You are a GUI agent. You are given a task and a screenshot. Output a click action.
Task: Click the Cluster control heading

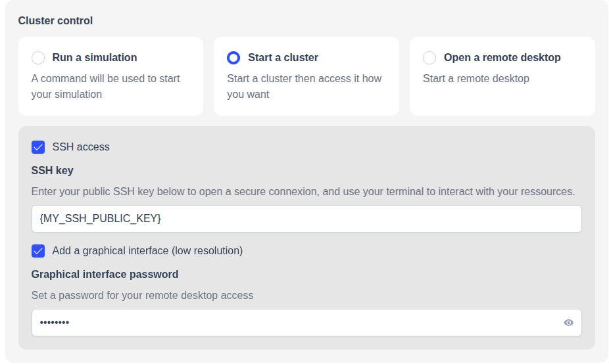pyautogui.click(x=55, y=20)
